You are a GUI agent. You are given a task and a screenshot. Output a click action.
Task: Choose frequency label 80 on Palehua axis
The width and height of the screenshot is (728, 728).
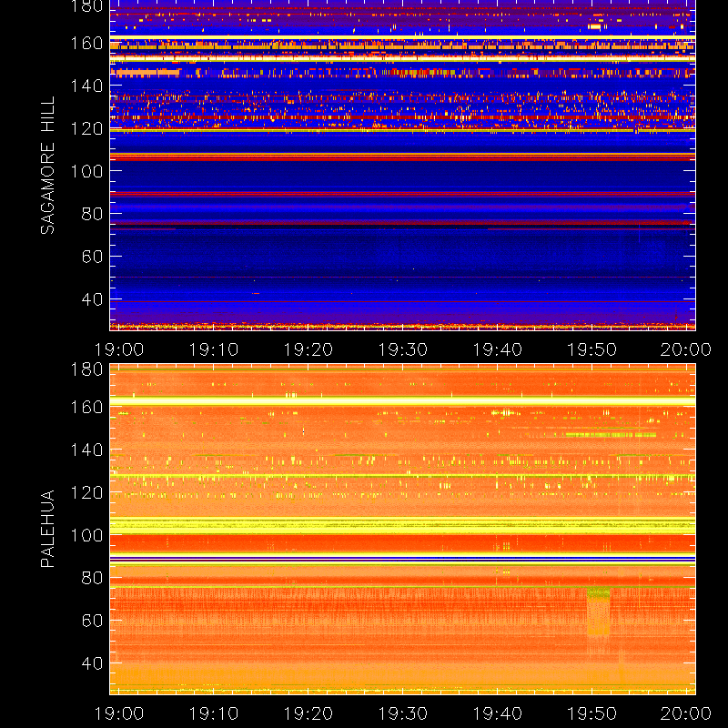coord(92,578)
